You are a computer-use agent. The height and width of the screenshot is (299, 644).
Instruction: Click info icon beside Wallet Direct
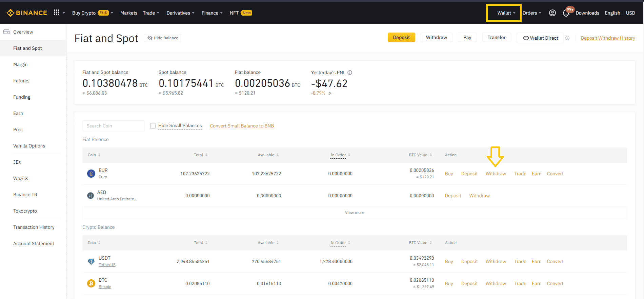tap(567, 38)
